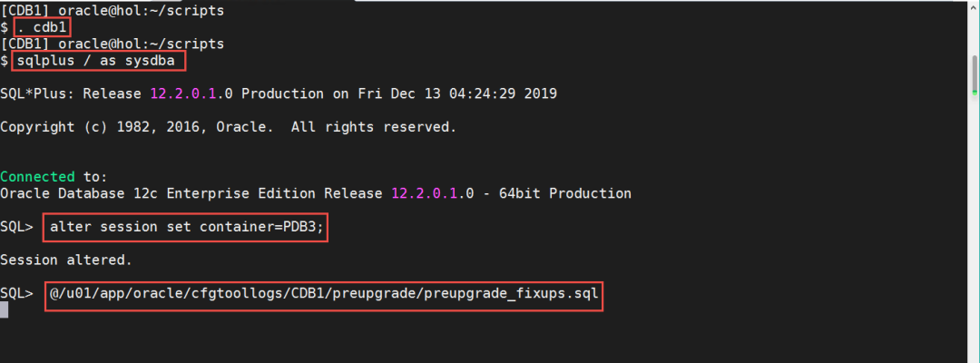
Task: Click the '. cdb1' command
Action: click(x=42, y=28)
